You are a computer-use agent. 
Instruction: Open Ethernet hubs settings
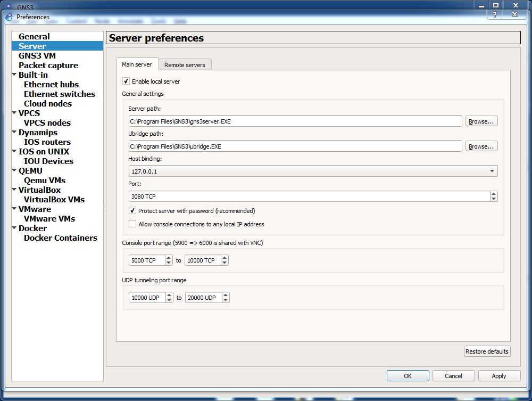pyautogui.click(x=51, y=84)
